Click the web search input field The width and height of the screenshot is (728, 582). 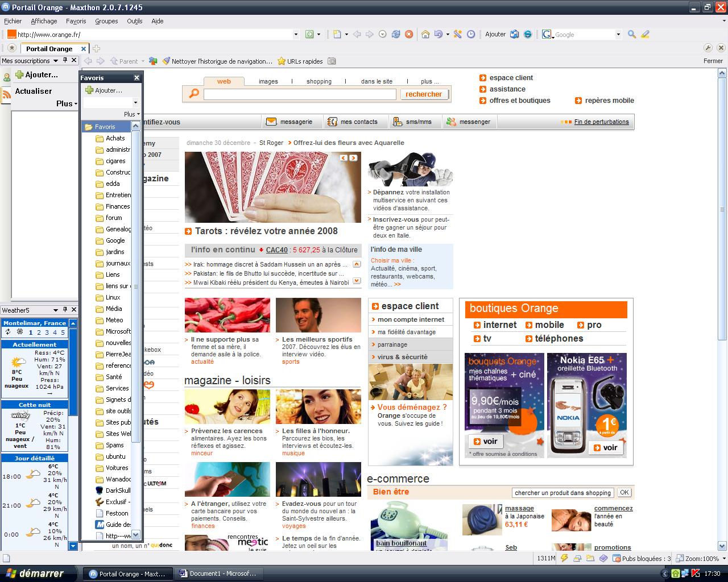[300, 94]
